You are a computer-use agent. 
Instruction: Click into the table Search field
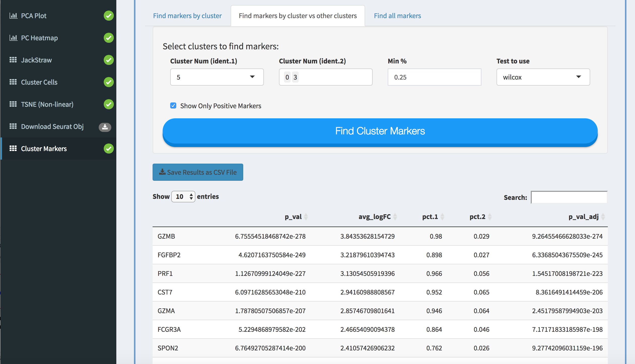[569, 197]
